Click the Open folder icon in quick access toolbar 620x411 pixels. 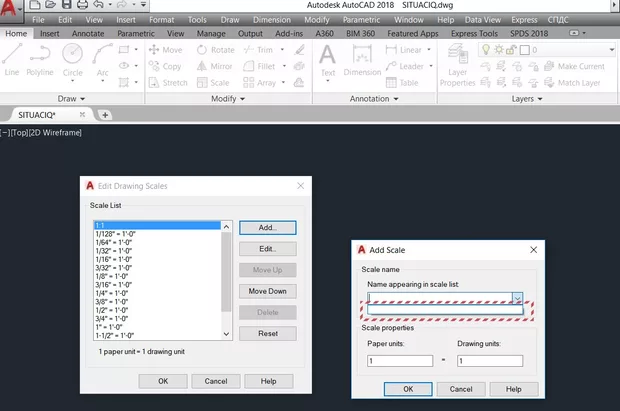50,5
